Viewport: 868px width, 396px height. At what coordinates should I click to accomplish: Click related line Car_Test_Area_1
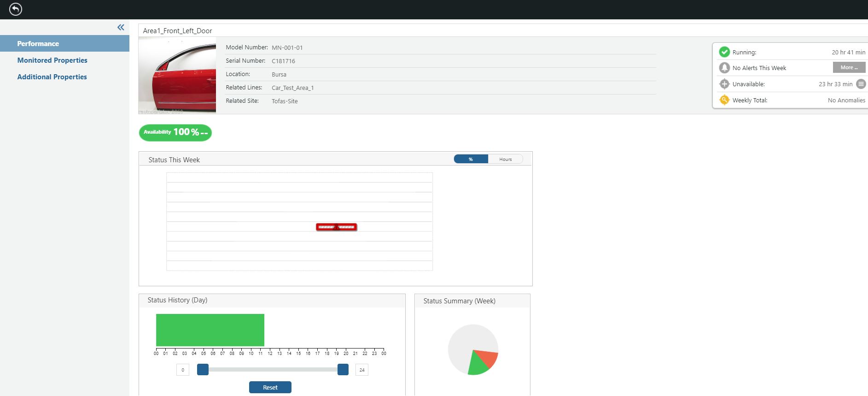coord(292,88)
